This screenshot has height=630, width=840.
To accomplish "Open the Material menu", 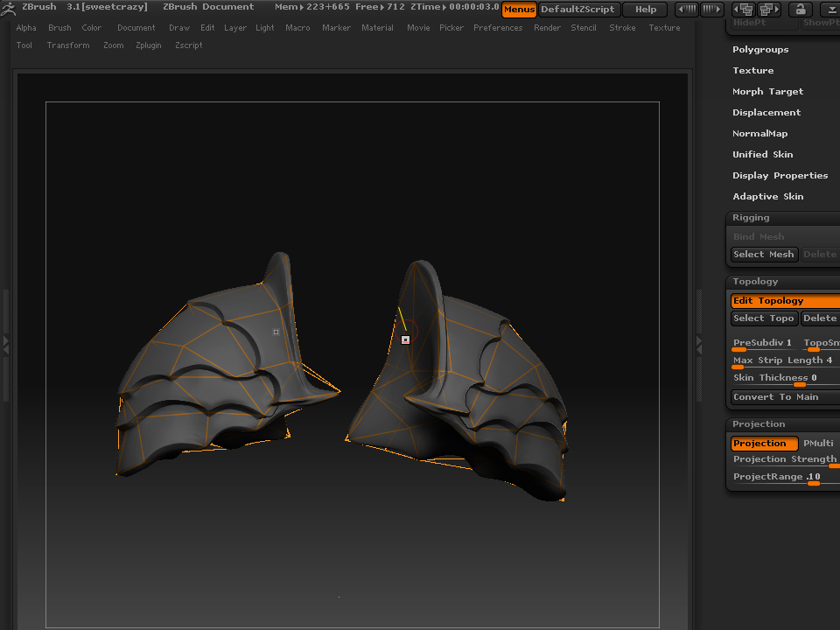I will pos(377,28).
